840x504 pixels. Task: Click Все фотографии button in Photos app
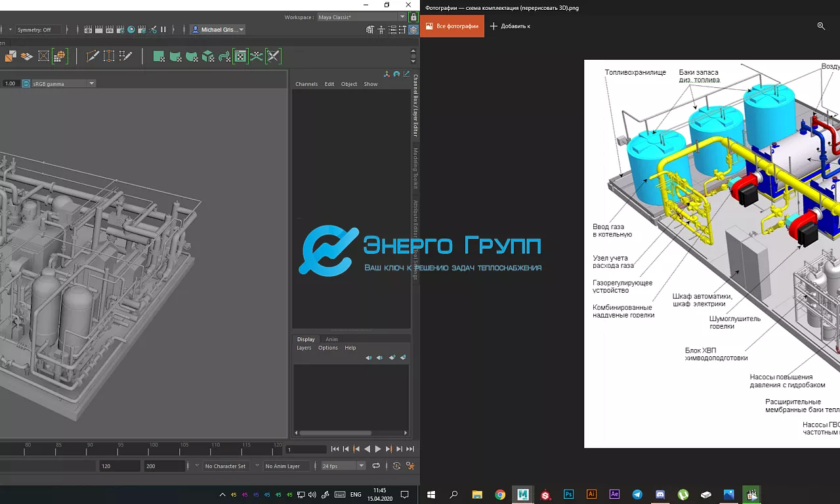(x=452, y=26)
